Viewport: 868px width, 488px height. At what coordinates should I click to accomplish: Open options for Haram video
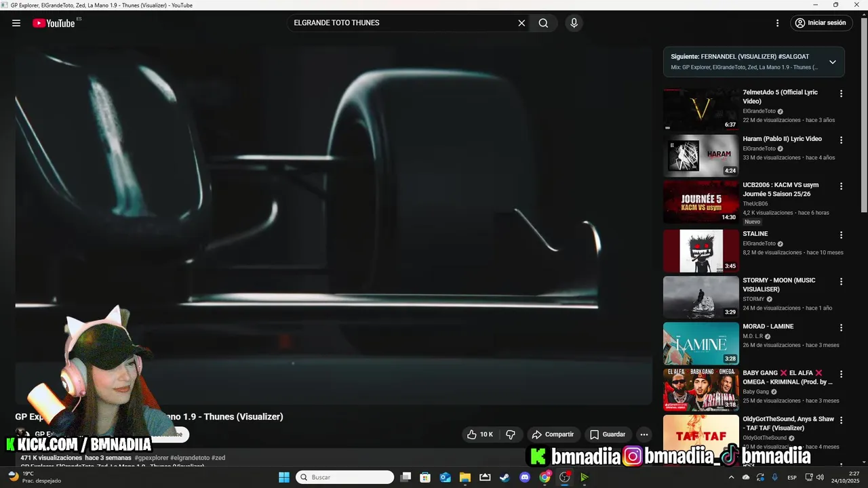[842, 140]
